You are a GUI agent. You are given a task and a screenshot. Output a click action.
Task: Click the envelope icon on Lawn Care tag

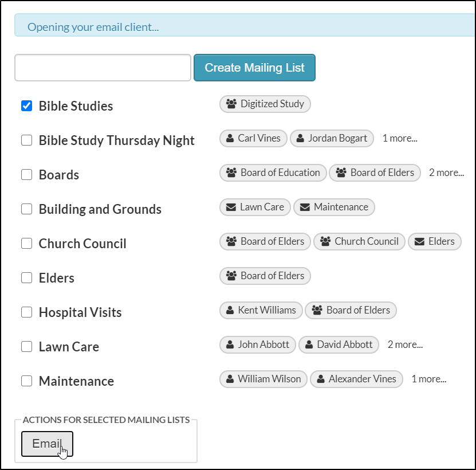pyautogui.click(x=231, y=207)
